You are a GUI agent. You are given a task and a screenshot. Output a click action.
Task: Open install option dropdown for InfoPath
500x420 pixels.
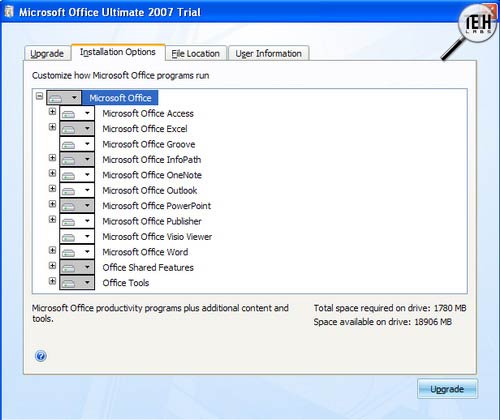point(77,159)
